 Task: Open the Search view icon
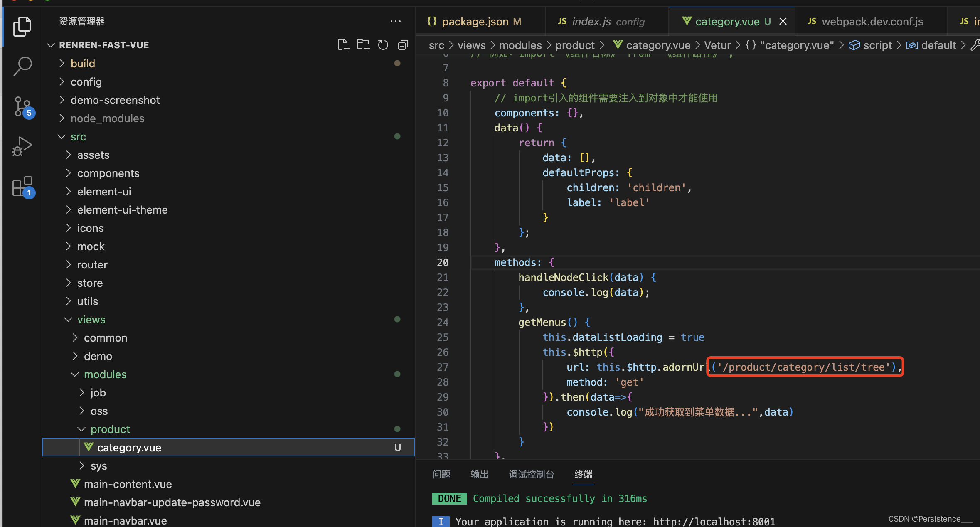pyautogui.click(x=22, y=66)
